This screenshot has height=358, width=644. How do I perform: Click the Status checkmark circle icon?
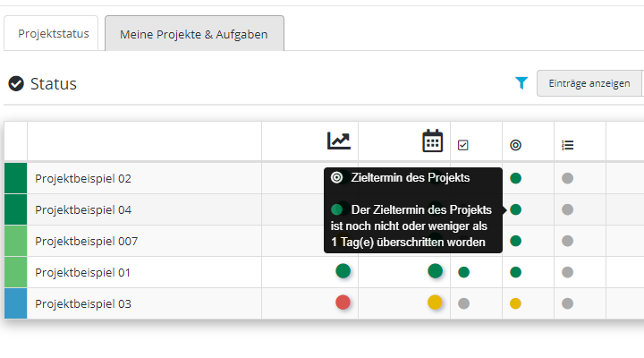[16, 84]
